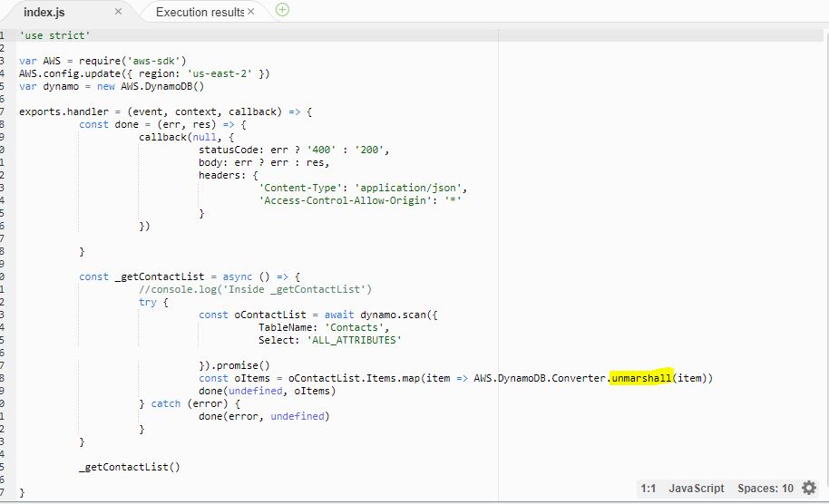This screenshot has height=504, width=829.
Task: Click the 'ALL_ATTRIBUTES' string
Action: click(x=354, y=340)
